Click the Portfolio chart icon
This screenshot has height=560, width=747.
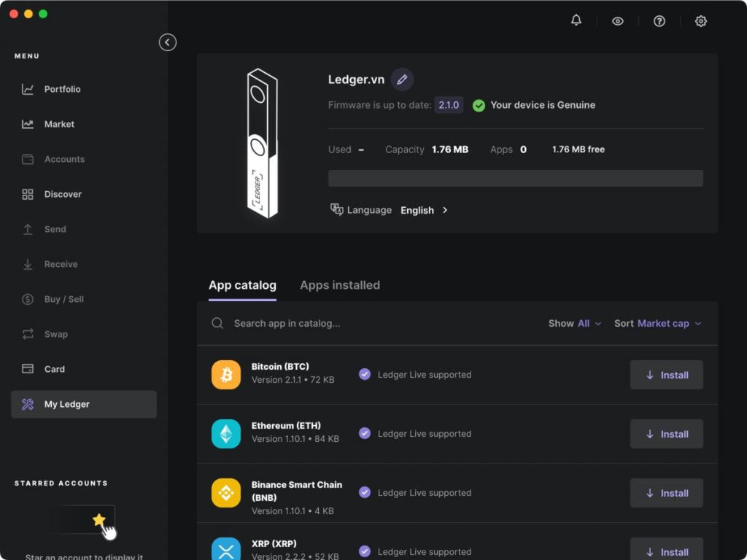pos(28,89)
